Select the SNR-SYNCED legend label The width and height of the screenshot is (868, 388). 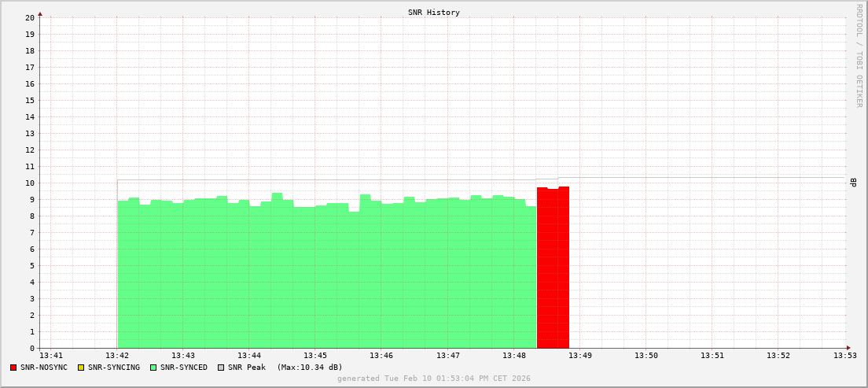(x=184, y=368)
